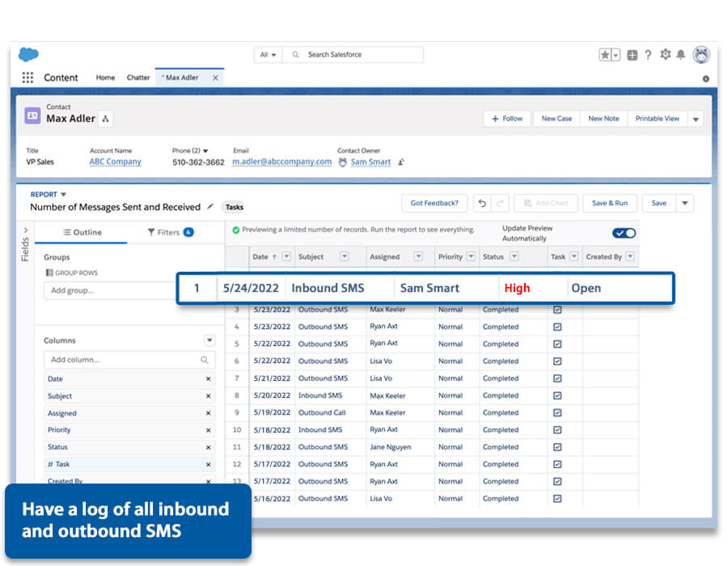Open the setup gear icon
Image resolution: width=728 pixels, height=566 pixels.
pos(666,54)
